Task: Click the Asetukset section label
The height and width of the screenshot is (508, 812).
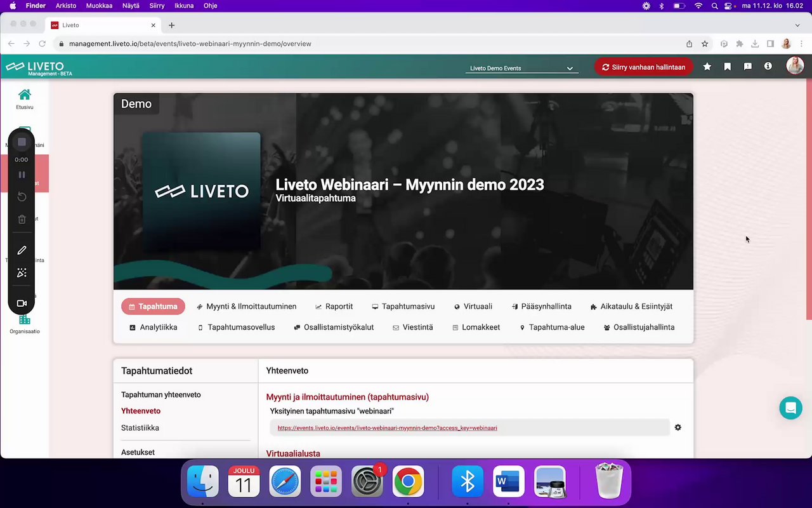Action: click(138, 452)
